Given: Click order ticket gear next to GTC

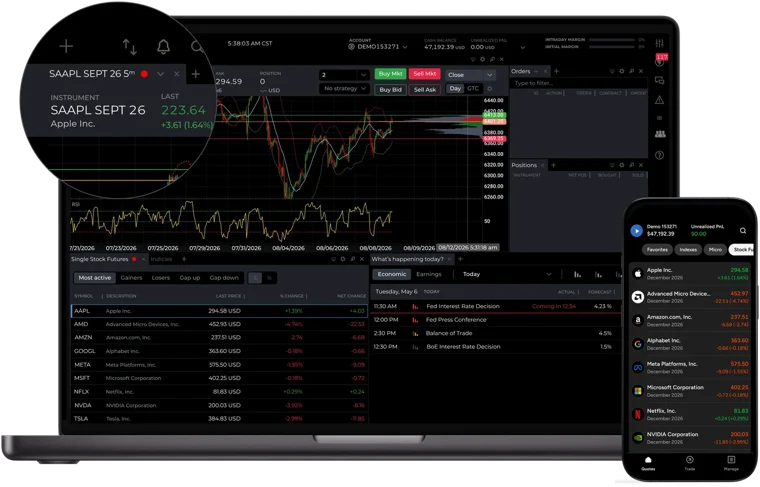Looking at the screenshot, I should pos(490,89).
